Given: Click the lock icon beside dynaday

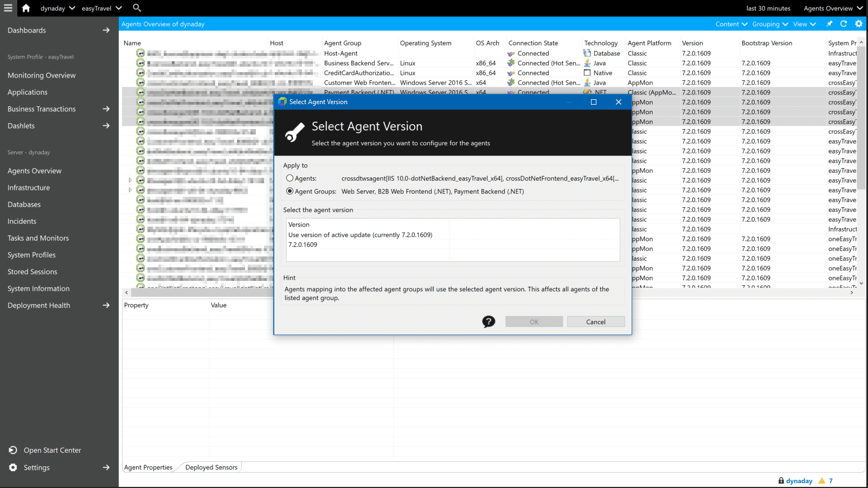Looking at the screenshot, I should (781, 480).
